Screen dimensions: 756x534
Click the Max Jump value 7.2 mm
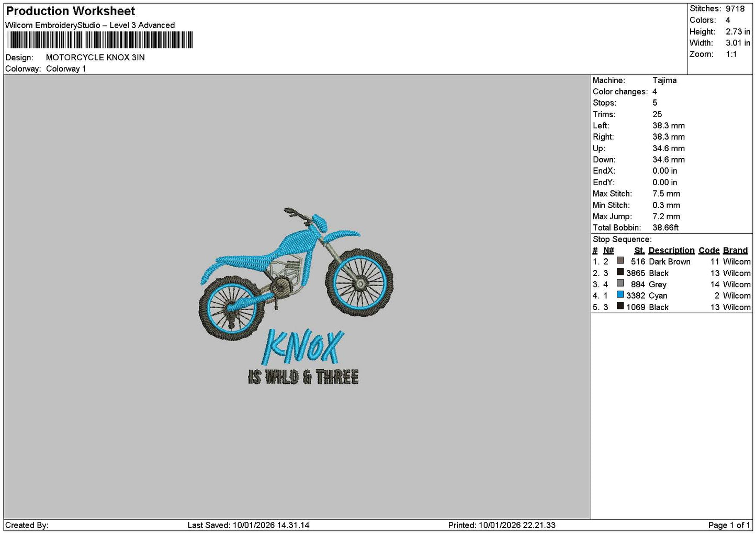point(666,217)
